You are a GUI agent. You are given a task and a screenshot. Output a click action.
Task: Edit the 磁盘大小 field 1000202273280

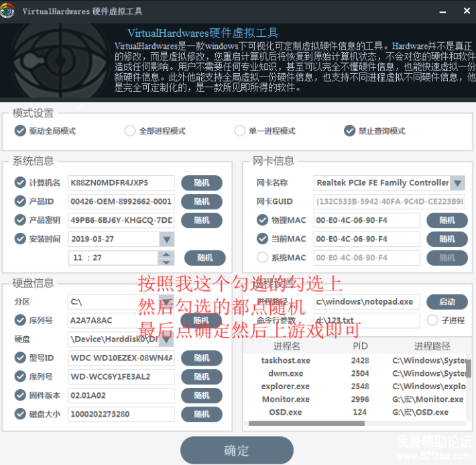(121, 414)
